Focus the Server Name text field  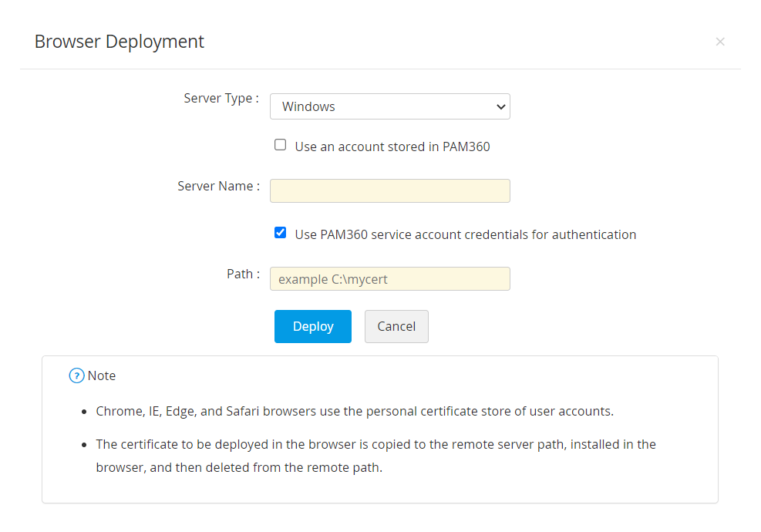click(389, 190)
